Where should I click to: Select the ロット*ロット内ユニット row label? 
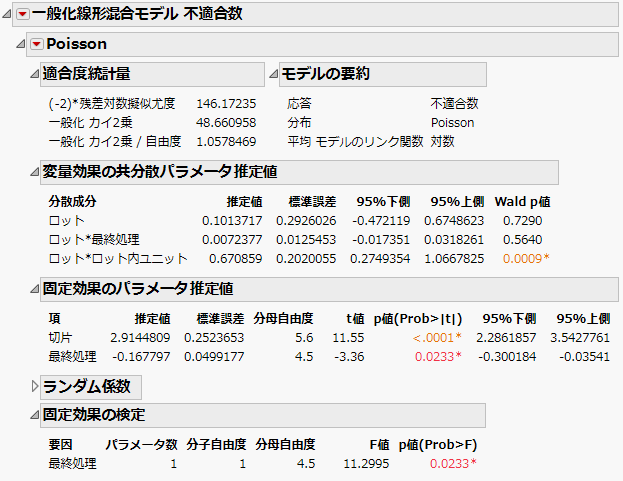point(118,259)
